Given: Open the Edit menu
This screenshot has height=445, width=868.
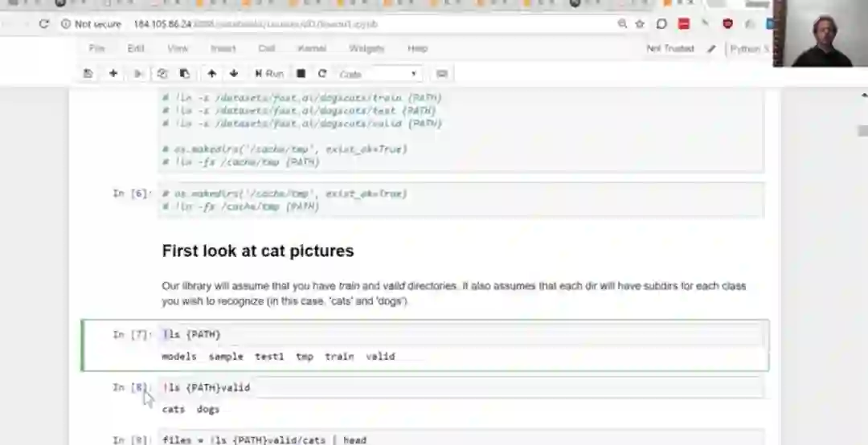Looking at the screenshot, I should coord(136,49).
